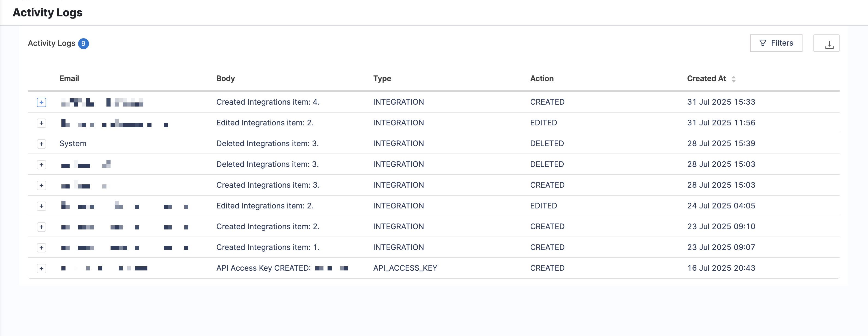Expand the API Access Key created row
Viewport: 868px width, 336px height.
(x=41, y=269)
